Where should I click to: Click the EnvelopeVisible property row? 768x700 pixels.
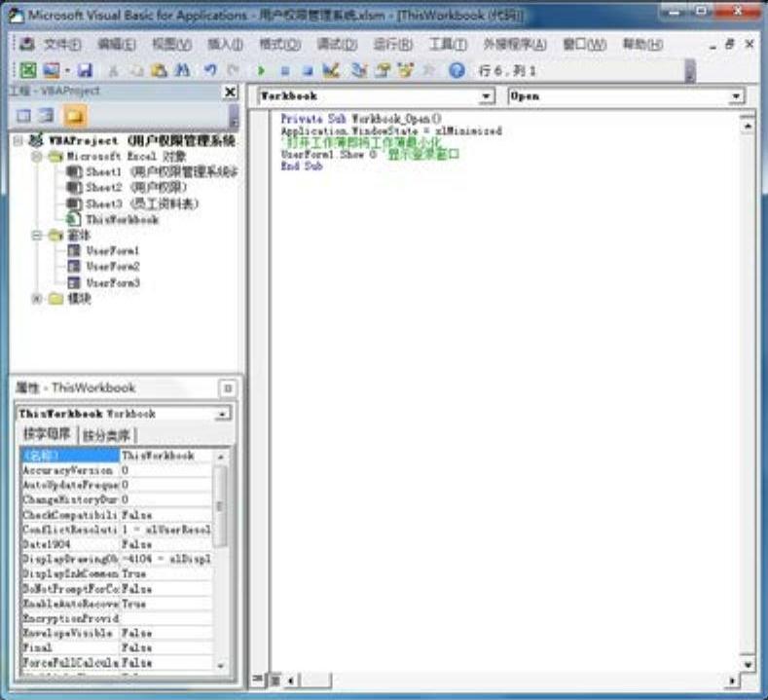pyautogui.click(x=117, y=633)
